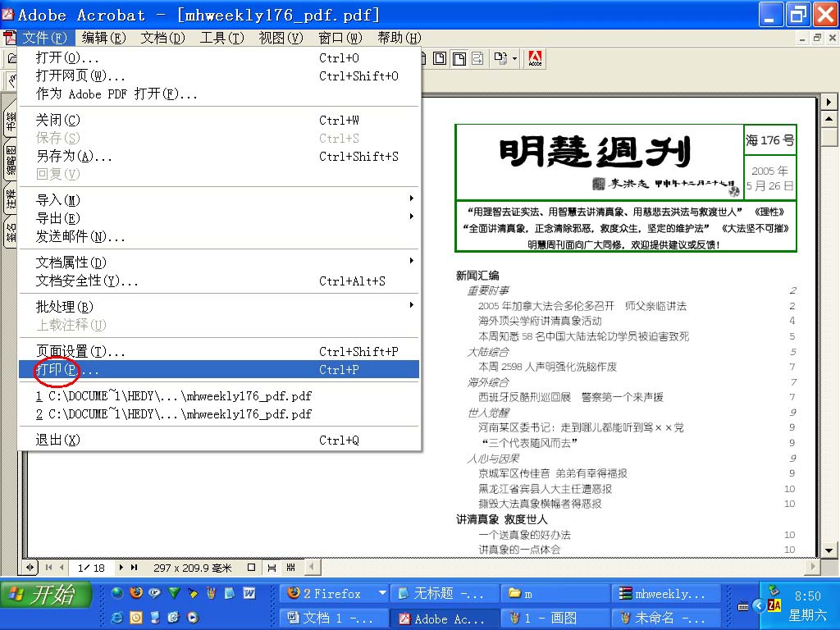Click the vertical scrollbar down arrow
840x630 pixels.
tap(829, 550)
